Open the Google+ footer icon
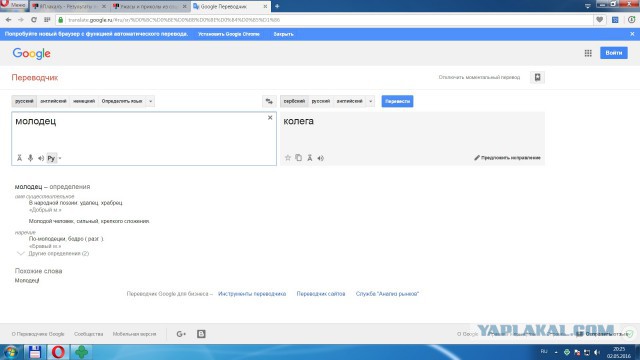 [x=181, y=334]
